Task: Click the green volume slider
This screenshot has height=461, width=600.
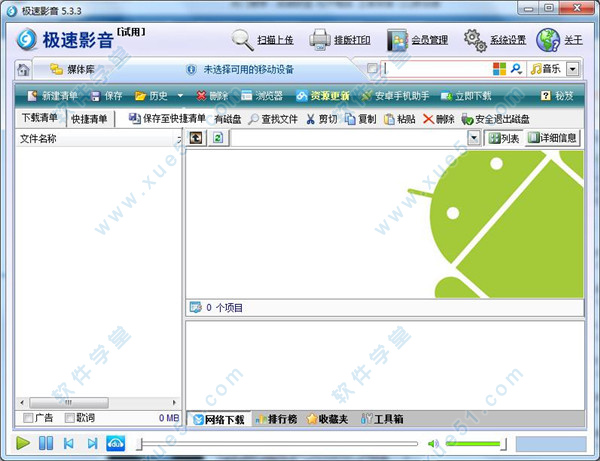Action: click(x=476, y=444)
